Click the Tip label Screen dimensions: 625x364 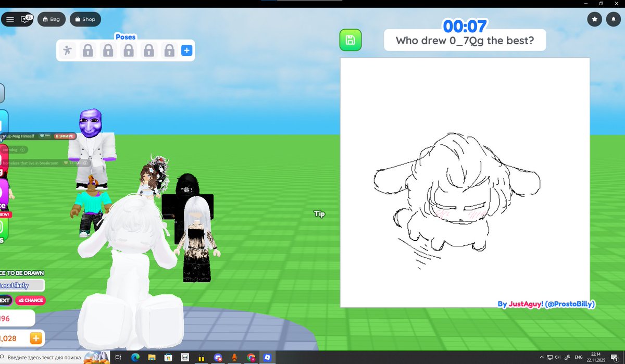coord(319,214)
